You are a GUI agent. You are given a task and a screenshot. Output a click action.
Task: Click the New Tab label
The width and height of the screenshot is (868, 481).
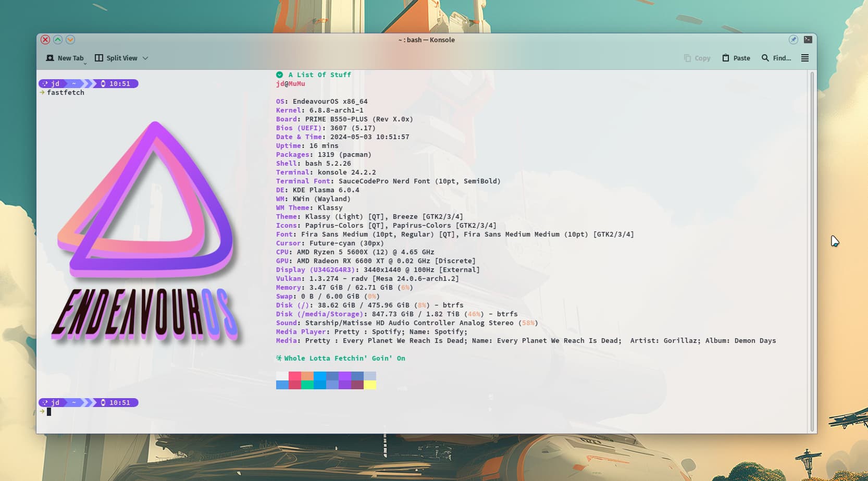click(x=70, y=58)
